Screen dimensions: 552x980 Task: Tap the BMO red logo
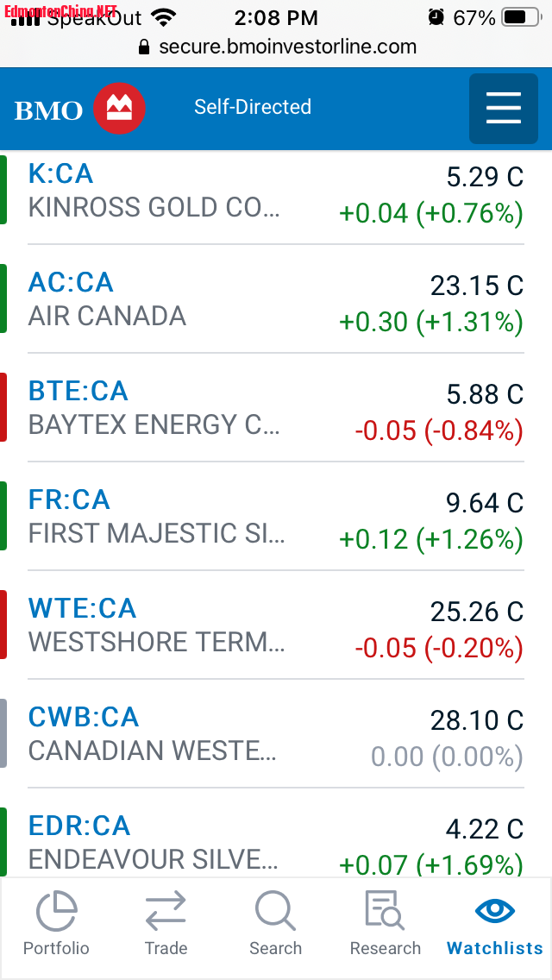[x=119, y=109]
